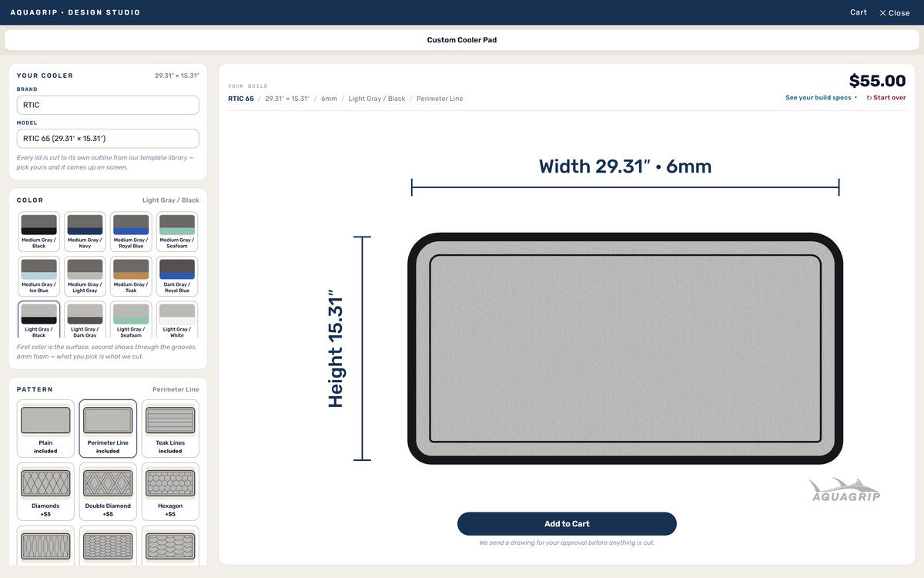The width and height of the screenshot is (924, 578).
Task: Click the Width 29.31" • 6mm label
Action: click(x=625, y=166)
